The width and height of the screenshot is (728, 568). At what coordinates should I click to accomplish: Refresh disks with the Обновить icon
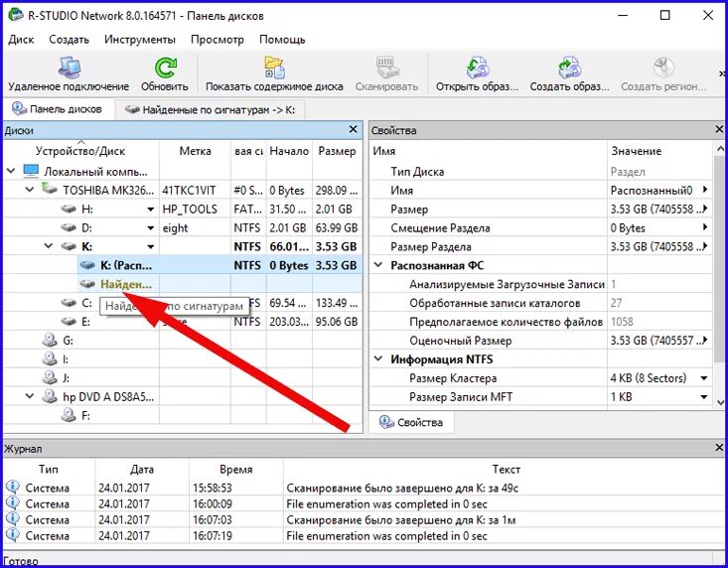point(165,68)
